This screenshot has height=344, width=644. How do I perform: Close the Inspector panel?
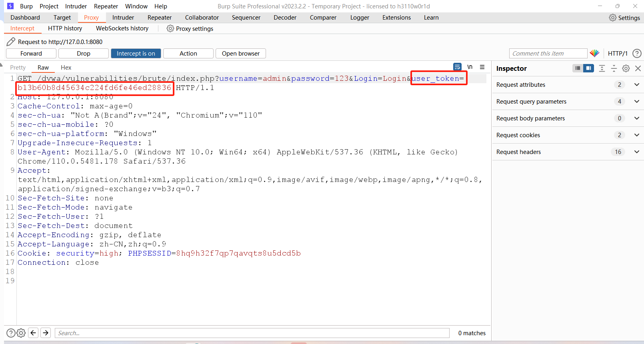638,68
